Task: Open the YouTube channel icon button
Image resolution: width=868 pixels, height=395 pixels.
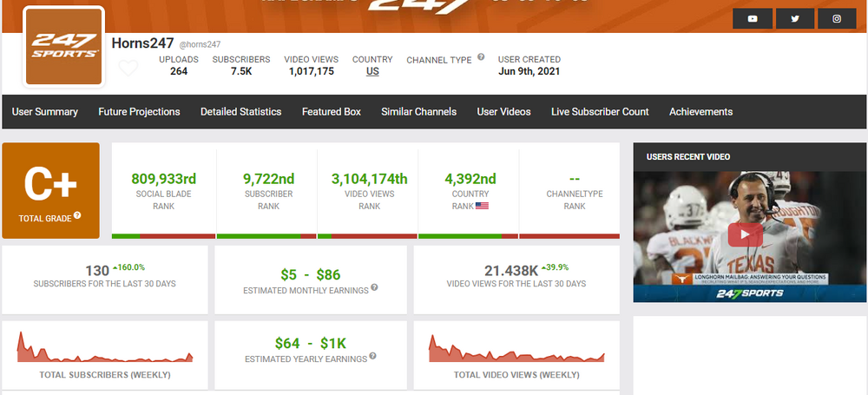Action: pyautogui.click(x=753, y=18)
